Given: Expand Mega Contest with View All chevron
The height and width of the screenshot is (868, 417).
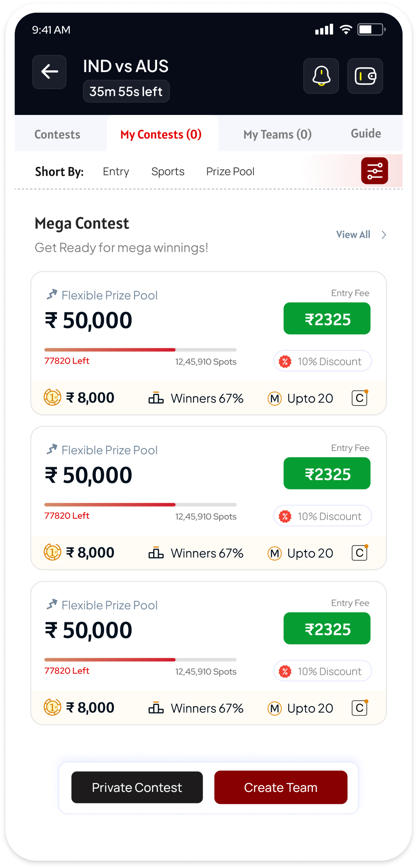Looking at the screenshot, I should pyautogui.click(x=384, y=235).
